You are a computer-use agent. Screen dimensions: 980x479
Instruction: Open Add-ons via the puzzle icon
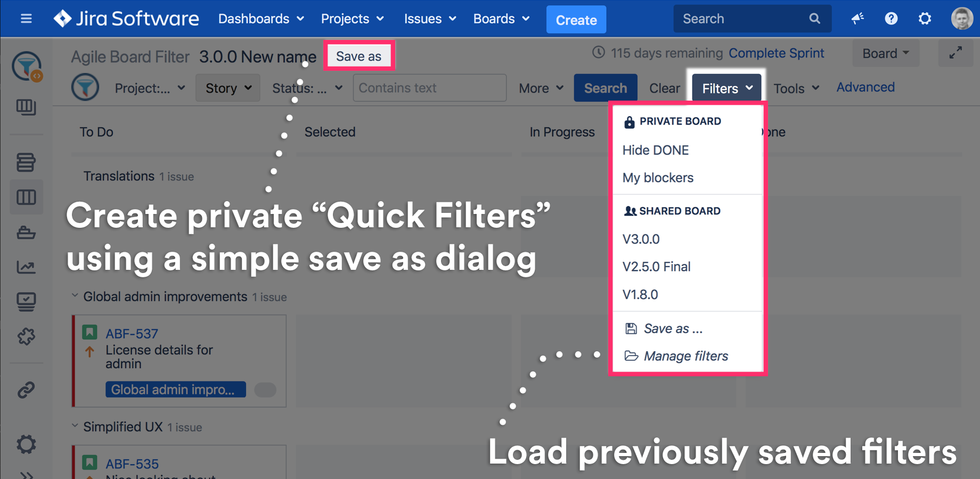(27, 336)
